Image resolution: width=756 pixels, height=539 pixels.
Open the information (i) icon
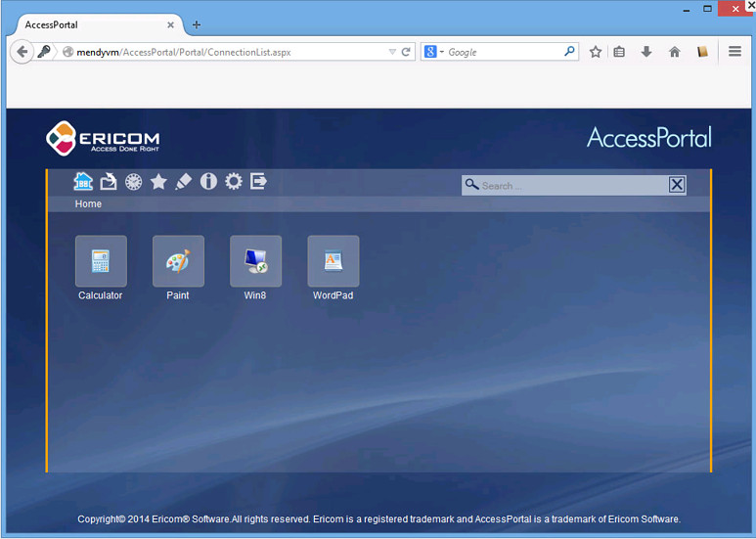208,182
